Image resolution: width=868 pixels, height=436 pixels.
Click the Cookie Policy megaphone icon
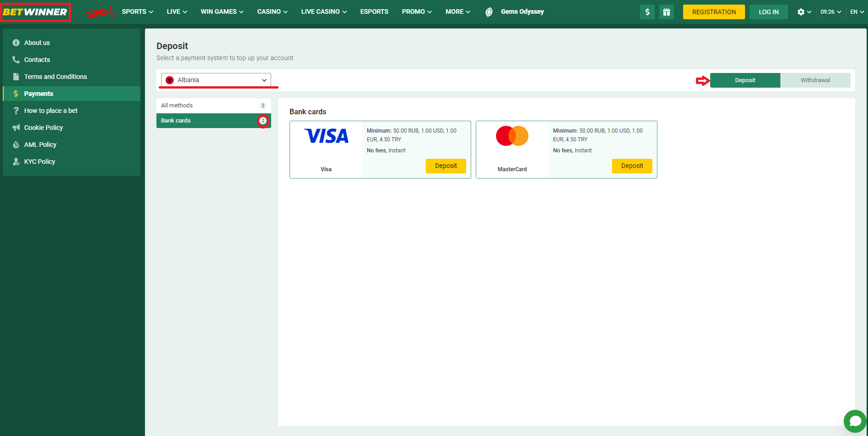[16, 128]
